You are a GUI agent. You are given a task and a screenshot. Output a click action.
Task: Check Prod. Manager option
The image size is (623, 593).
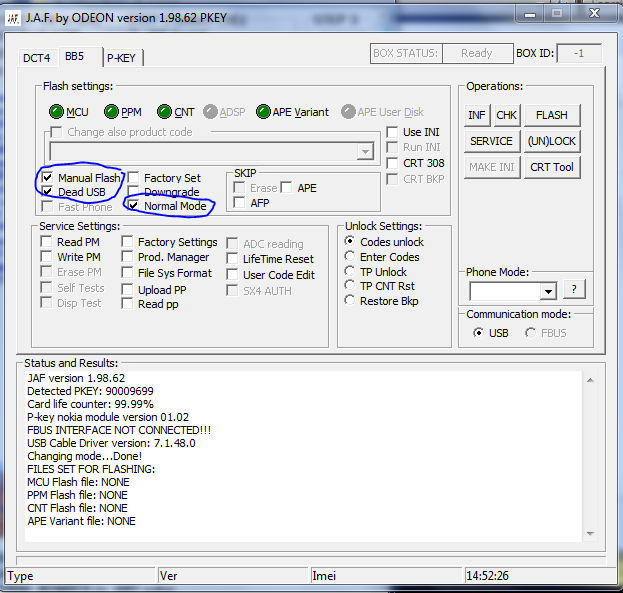(x=127, y=257)
